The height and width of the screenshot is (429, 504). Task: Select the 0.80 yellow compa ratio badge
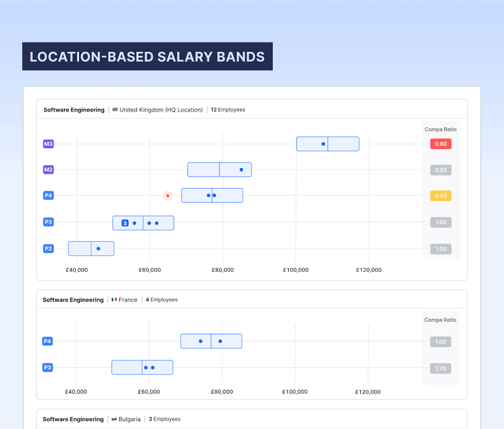pos(441,195)
